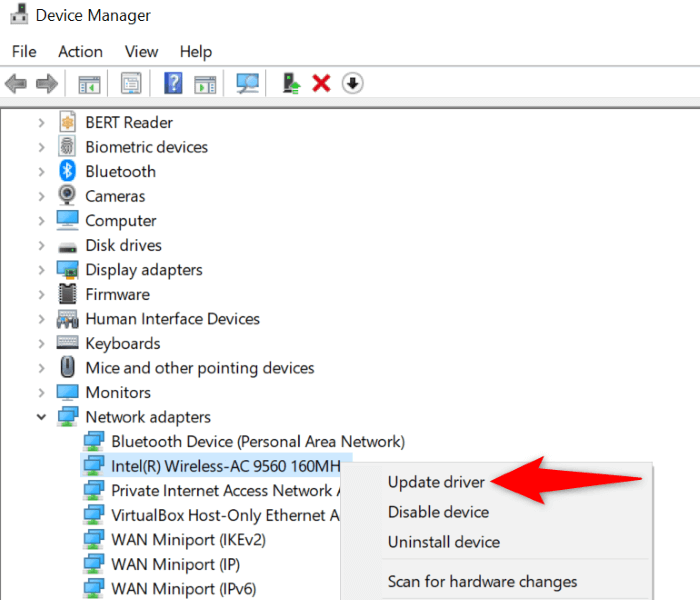
Task: Expand the Display adapters node
Action: [41, 270]
